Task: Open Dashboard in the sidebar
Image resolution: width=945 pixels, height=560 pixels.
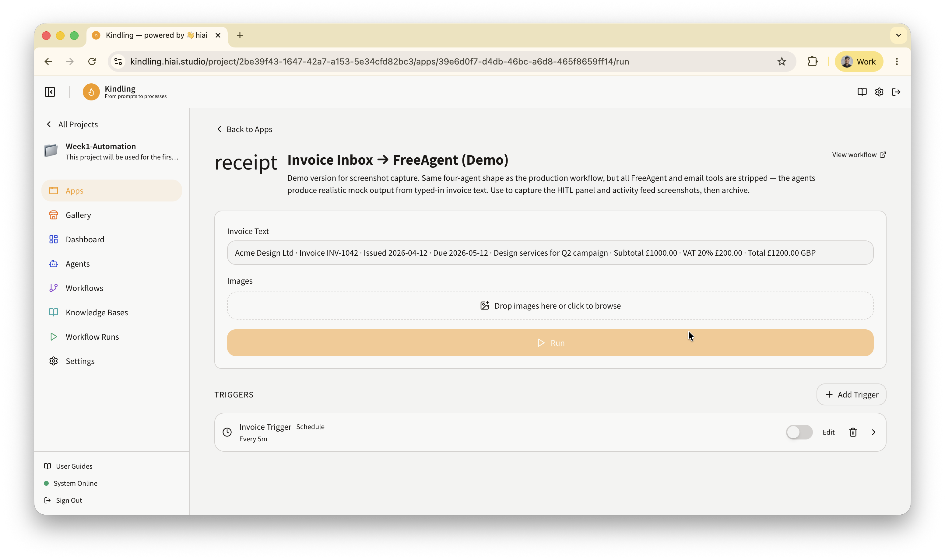Action: tap(112, 239)
